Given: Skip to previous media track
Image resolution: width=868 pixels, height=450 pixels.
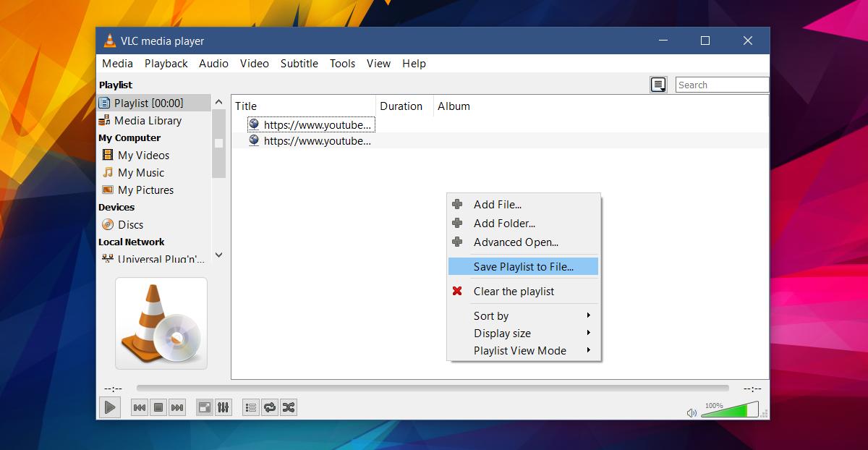Looking at the screenshot, I should pos(140,408).
